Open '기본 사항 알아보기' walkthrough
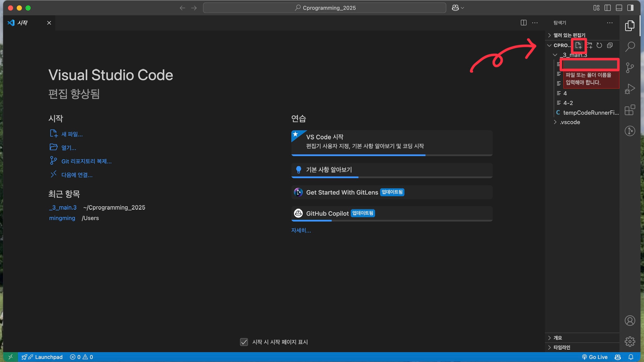Viewport: 644px width, 362px height. click(x=392, y=170)
